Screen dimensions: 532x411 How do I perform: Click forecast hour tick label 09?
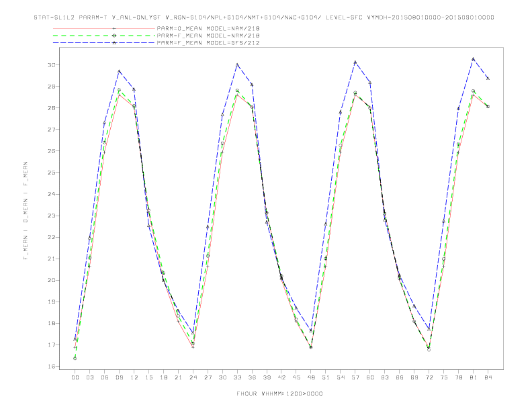click(x=119, y=377)
